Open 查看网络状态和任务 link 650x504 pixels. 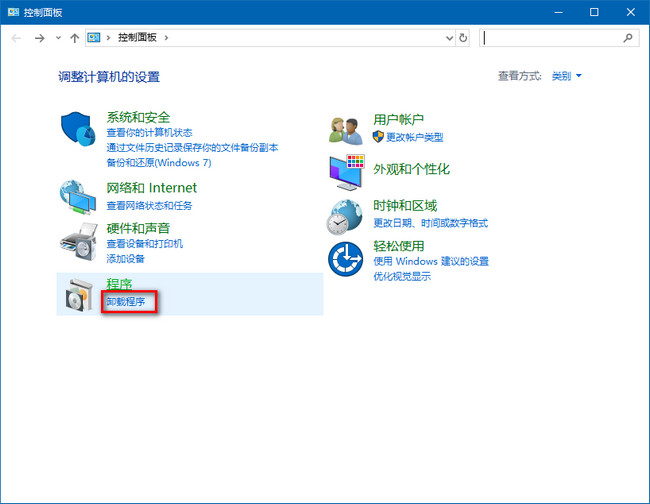tap(149, 206)
